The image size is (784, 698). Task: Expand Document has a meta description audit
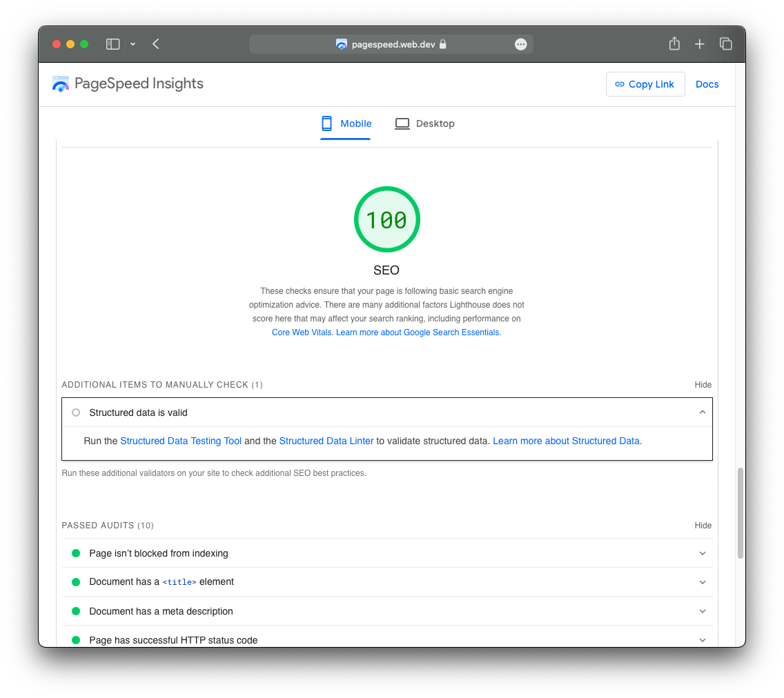[x=702, y=611]
